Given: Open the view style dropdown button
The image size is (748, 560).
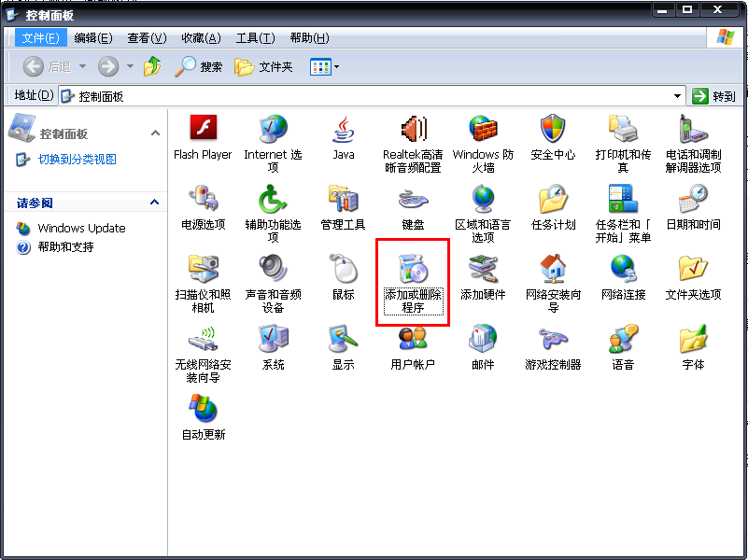Looking at the screenshot, I should pyautogui.click(x=324, y=66).
